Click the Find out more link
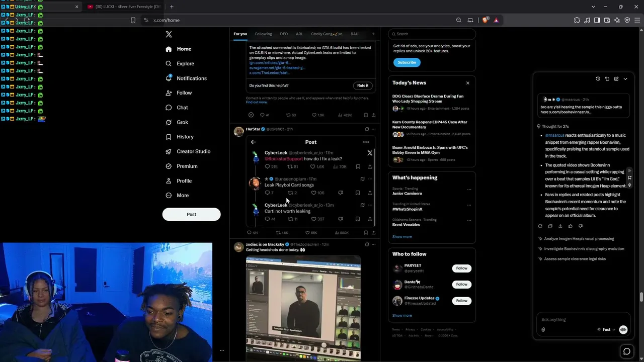Screen dimensions: 644x362 257,102
